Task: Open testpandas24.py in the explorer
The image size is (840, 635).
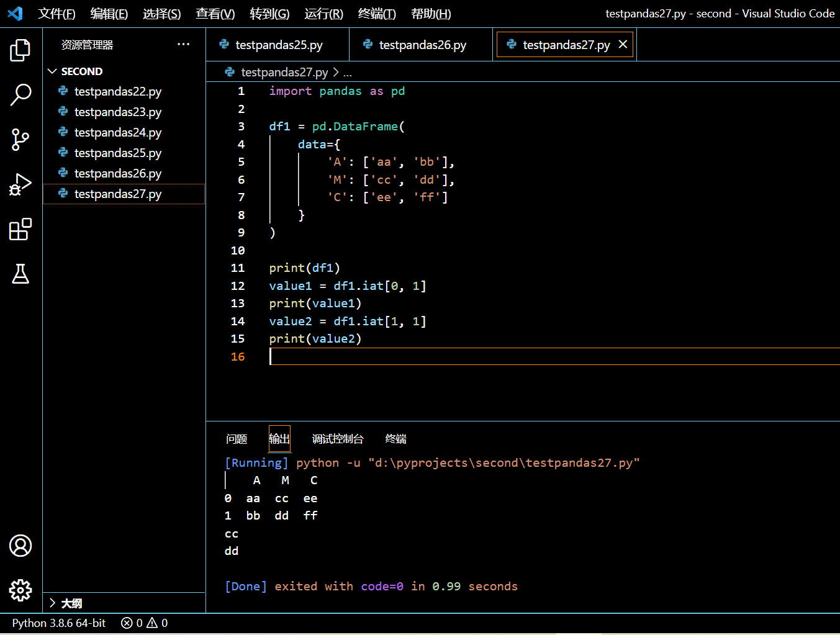Action: [124, 132]
